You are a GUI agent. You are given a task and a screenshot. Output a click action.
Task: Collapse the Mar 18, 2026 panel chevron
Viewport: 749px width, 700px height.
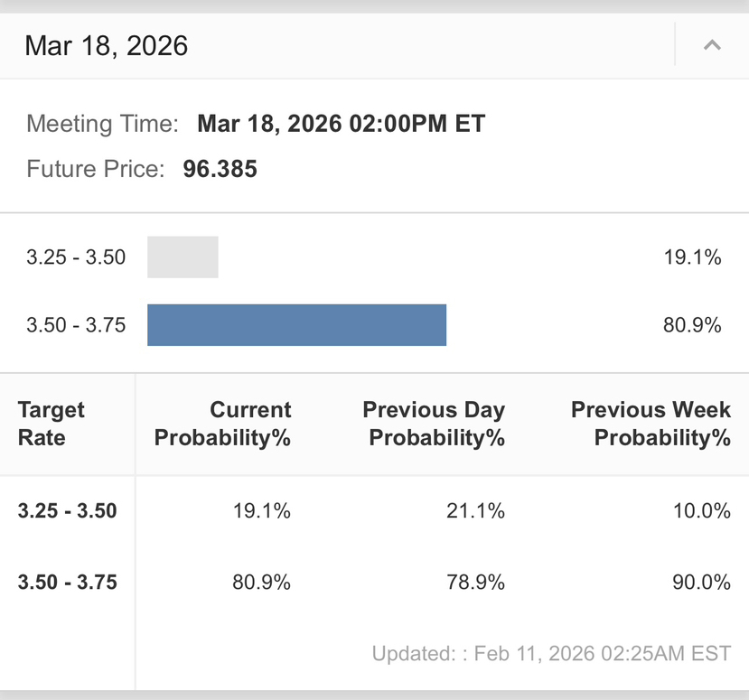(x=712, y=45)
